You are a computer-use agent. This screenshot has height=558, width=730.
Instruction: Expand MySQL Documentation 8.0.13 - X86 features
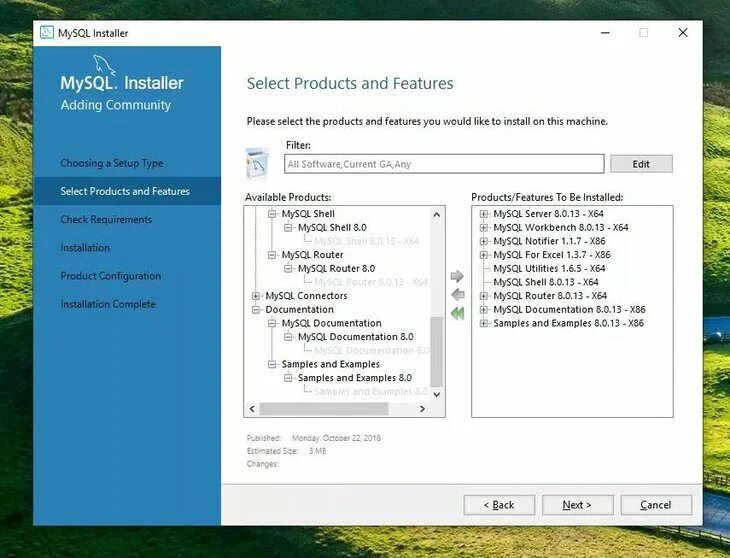click(x=484, y=309)
